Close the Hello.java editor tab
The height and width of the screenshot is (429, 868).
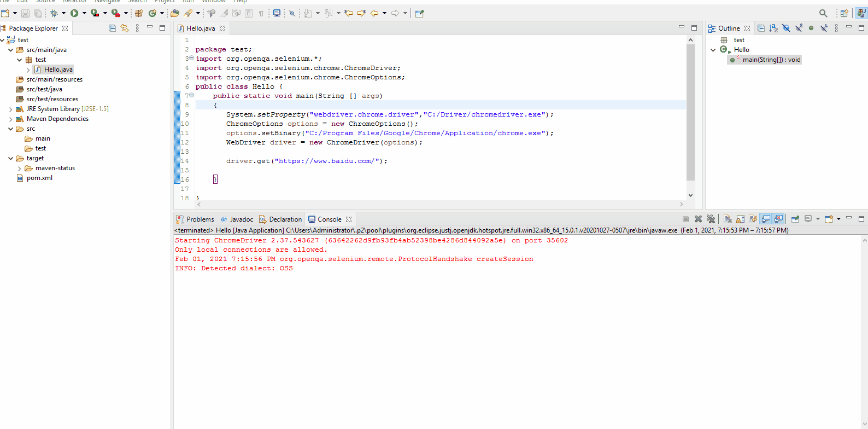click(222, 28)
